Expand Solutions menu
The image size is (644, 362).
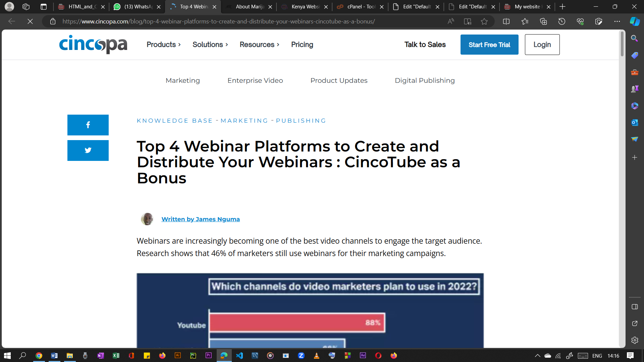click(210, 45)
